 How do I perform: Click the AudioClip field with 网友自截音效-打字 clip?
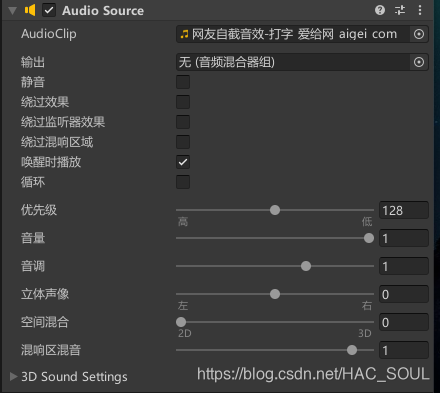[x=293, y=34]
